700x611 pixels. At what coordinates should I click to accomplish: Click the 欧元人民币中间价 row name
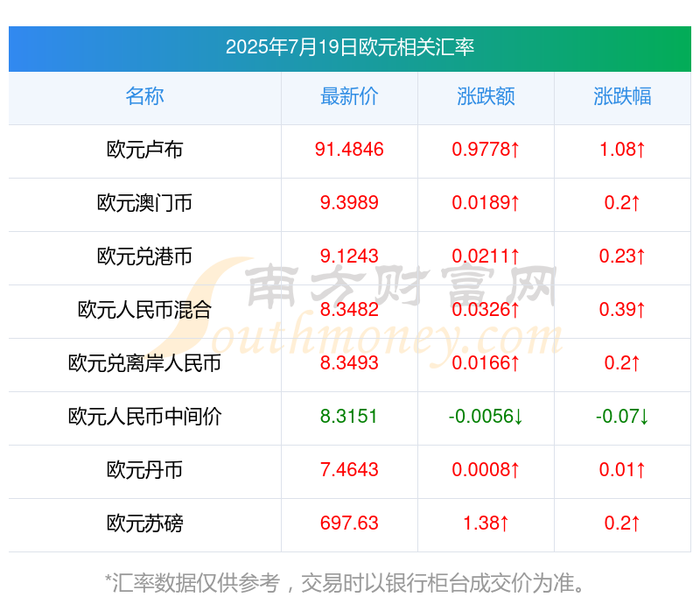pos(144,417)
